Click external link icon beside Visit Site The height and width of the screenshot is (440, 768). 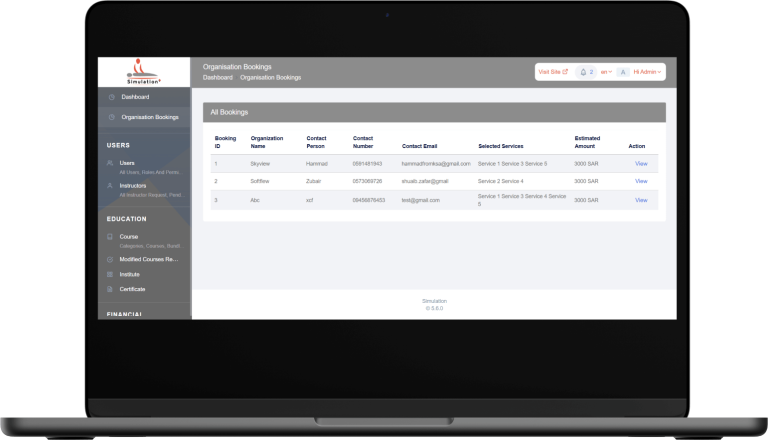click(x=565, y=72)
